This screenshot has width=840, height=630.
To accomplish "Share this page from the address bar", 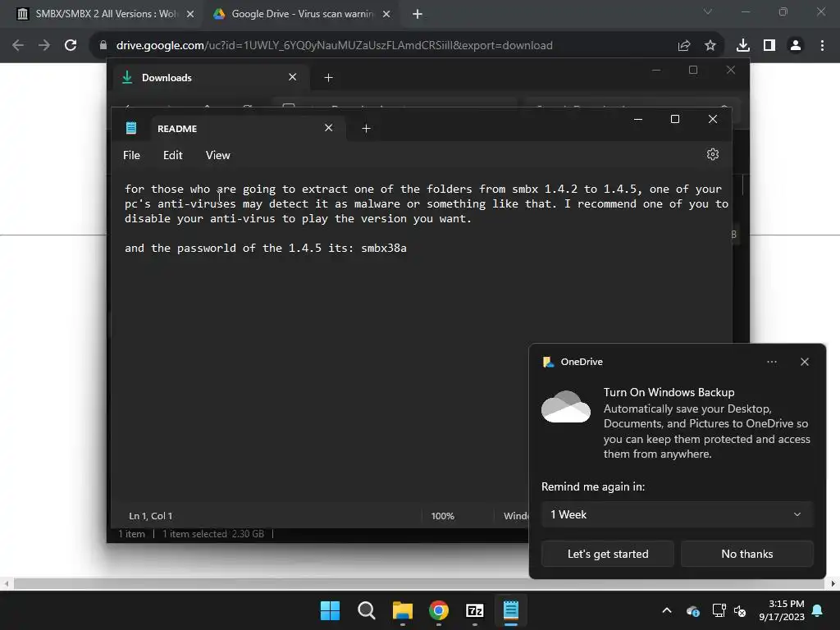I will click(x=684, y=46).
